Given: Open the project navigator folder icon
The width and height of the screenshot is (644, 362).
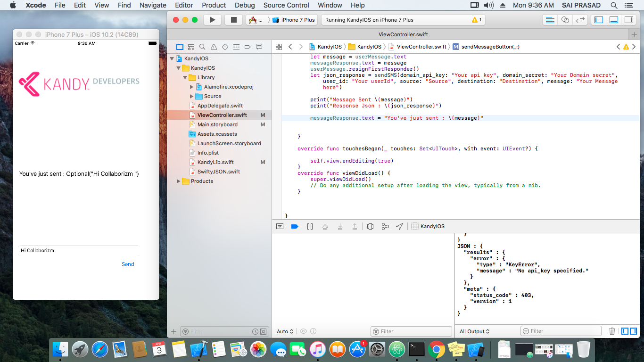Looking at the screenshot, I should tap(180, 47).
